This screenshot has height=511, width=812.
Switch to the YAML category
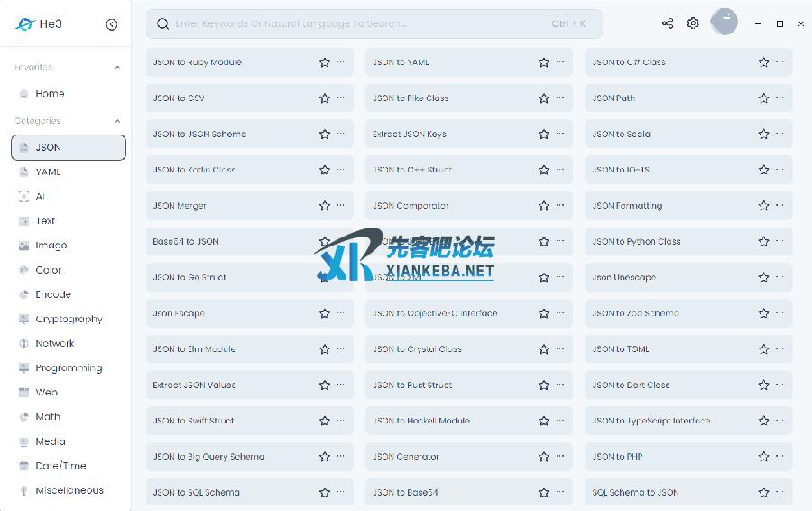pyautogui.click(x=48, y=172)
